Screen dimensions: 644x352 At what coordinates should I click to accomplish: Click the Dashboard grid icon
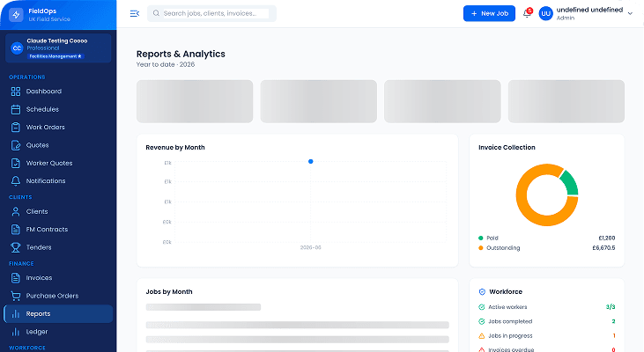(16, 92)
